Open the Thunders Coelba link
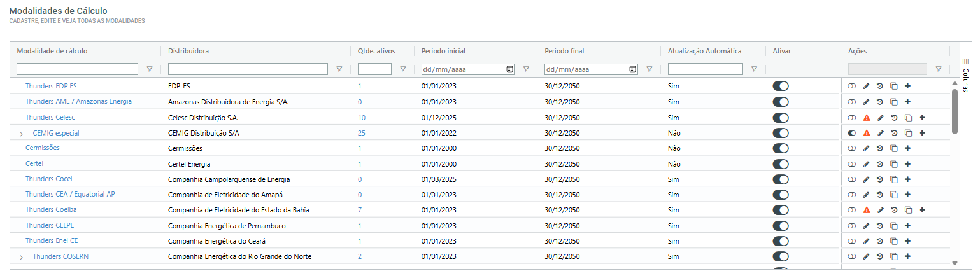980x278 pixels. click(x=51, y=209)
